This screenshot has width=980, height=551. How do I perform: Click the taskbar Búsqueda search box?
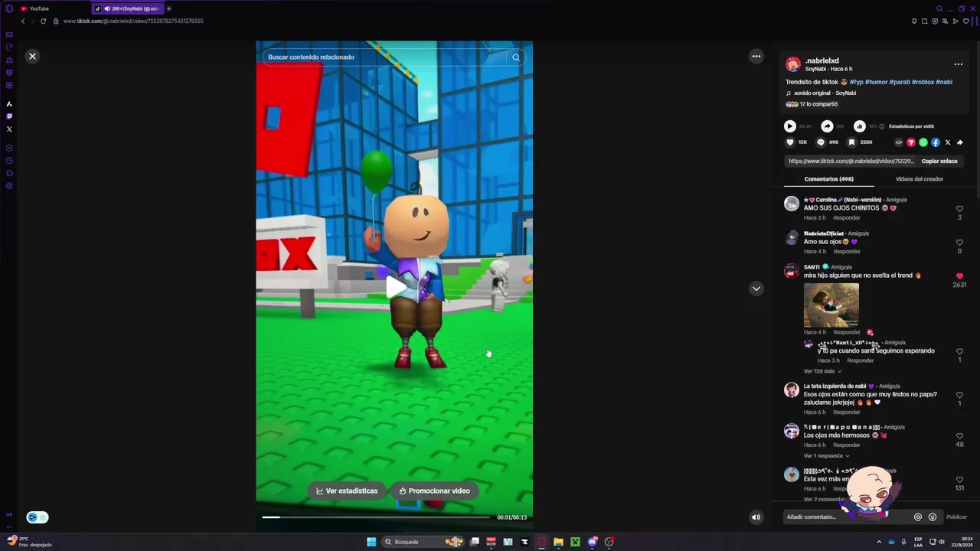[424, 542]
